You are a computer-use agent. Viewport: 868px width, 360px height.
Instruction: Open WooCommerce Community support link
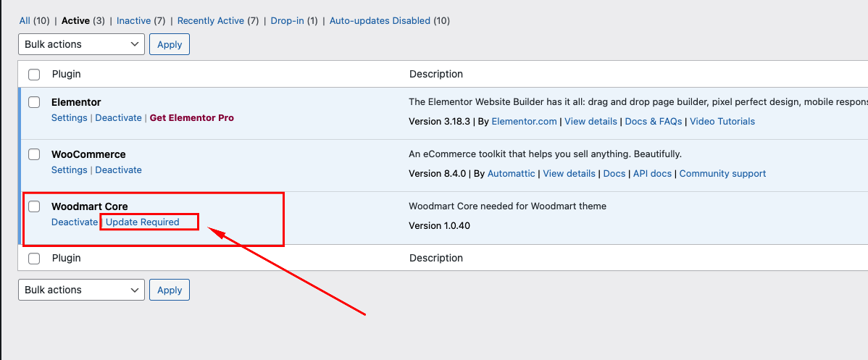point(723,173)
